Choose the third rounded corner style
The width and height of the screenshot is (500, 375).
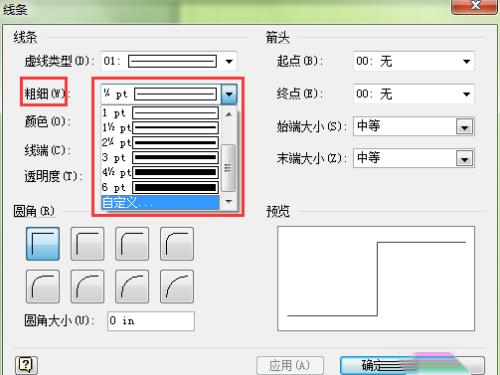click(x=132, y=244)
